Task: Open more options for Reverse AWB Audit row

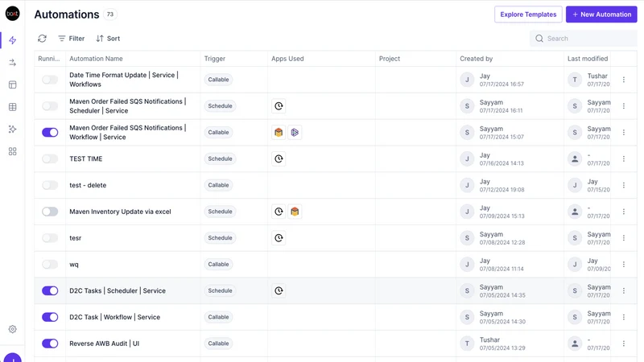Action: coord(623,343)
